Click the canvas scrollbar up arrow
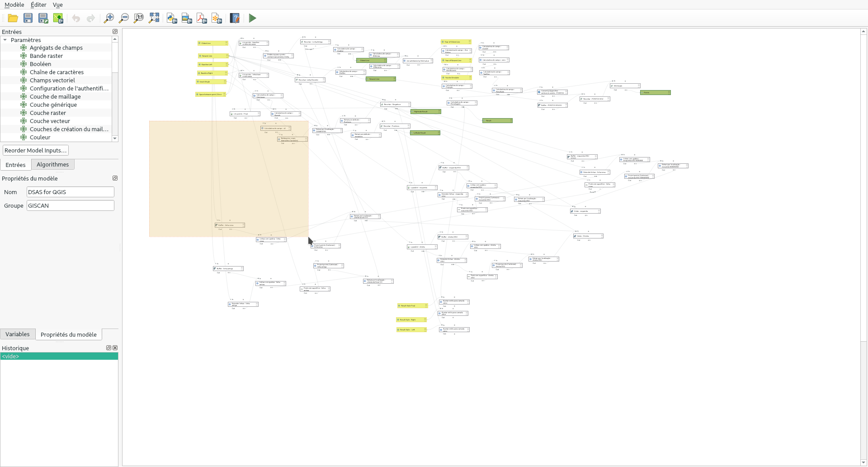 click(x=863, y=32)
